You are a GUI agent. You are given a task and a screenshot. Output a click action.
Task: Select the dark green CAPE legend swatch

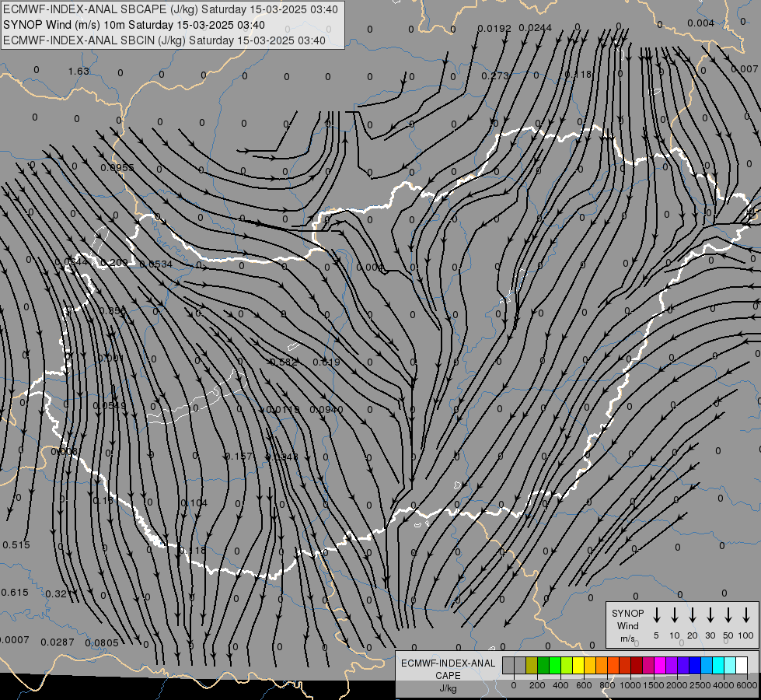[x=543, y=665]
